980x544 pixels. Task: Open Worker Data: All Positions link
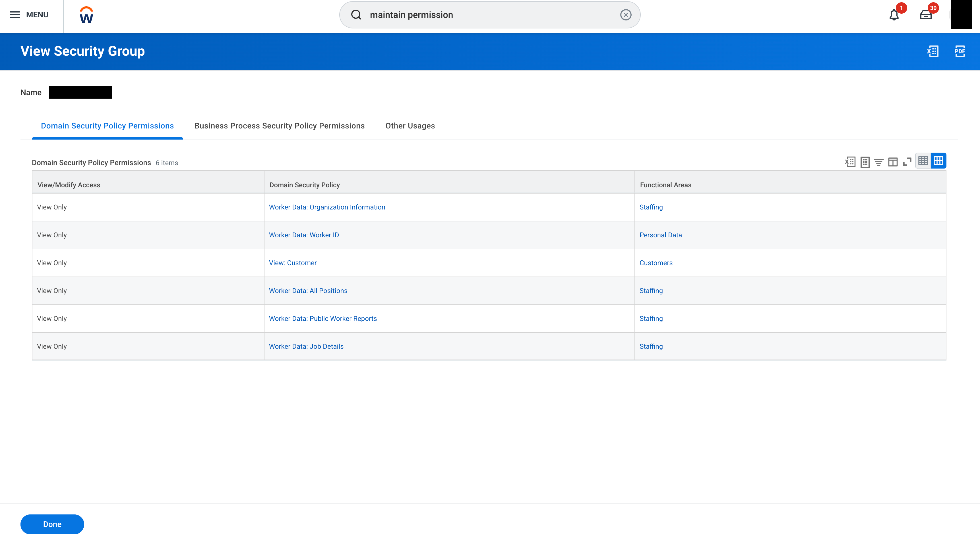[x=308, y=291]
